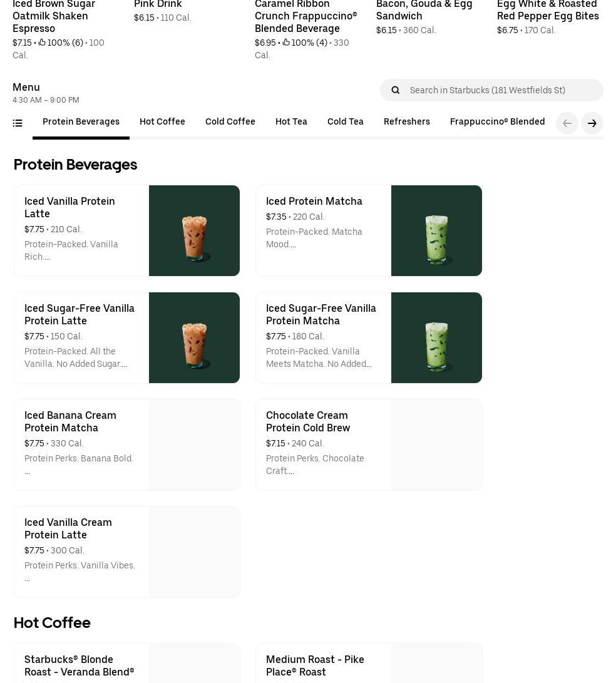Open Iced Sugar-Free Vanilla Protein Latte photo
The height and width of the screenshot is (683, 616).
coord(194,337)
